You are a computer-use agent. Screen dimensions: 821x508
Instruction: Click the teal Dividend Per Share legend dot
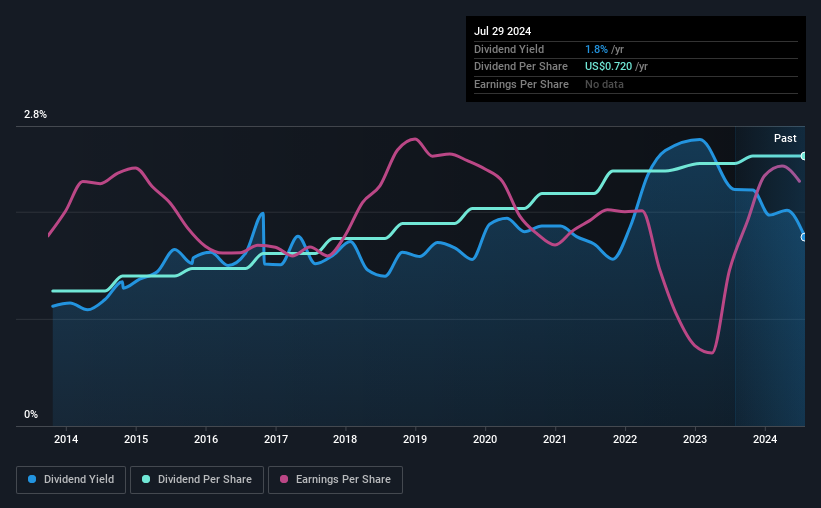[146, 479]
